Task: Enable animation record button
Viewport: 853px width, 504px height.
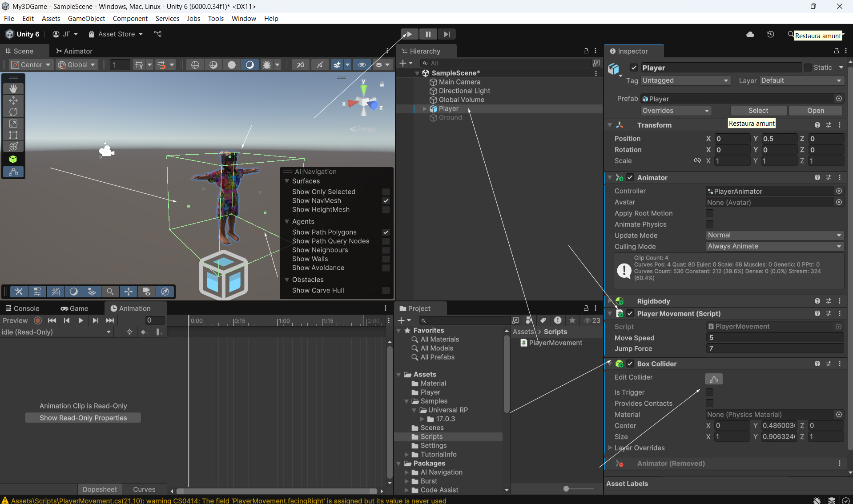Action: [38, 320]
